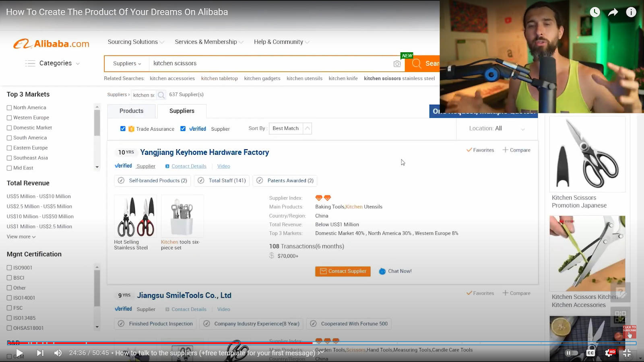Click related search kitchen knife
644x362 pixels.
tap(343, 78)
